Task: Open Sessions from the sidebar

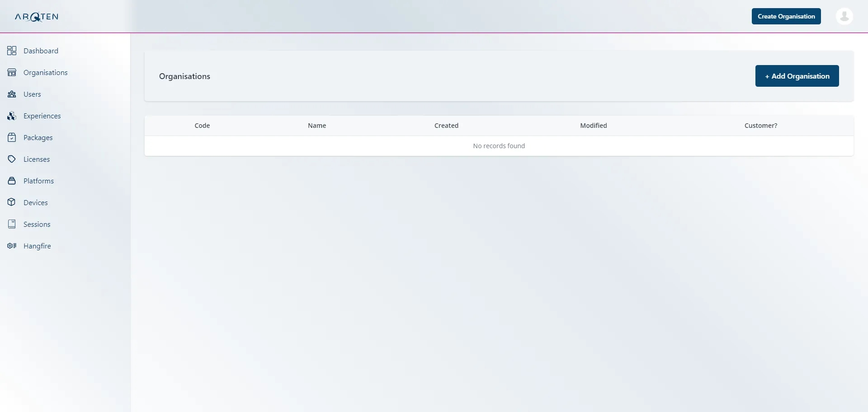Action: (x=37, y=224)
